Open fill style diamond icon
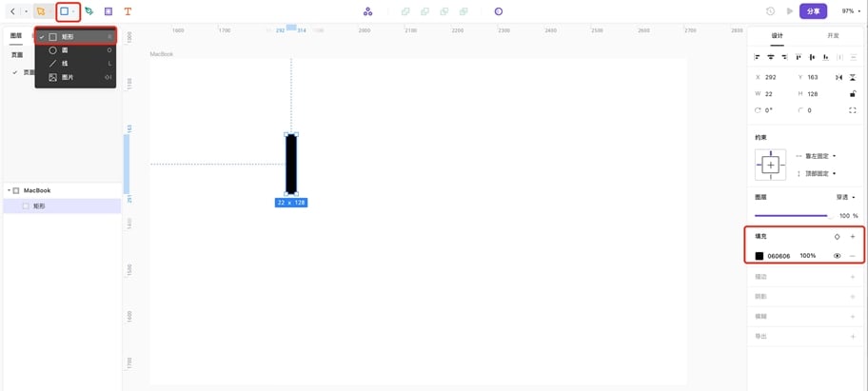 [x=837, y=237]
